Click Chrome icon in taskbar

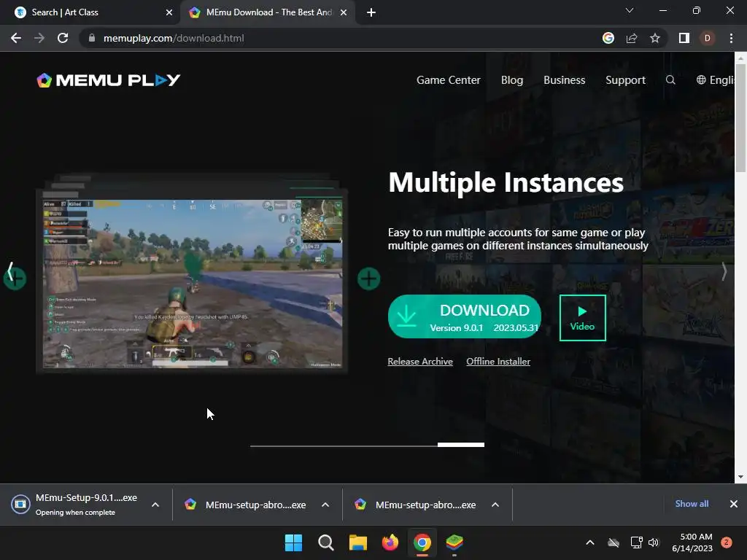pyautogui.click(x=422, y=542)
